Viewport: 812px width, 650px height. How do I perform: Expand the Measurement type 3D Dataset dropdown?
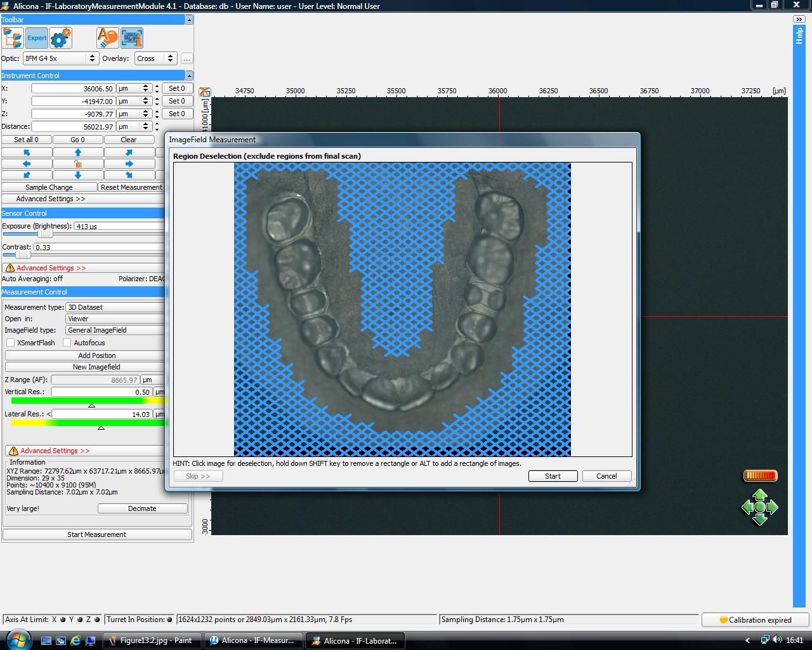point(115,307)
